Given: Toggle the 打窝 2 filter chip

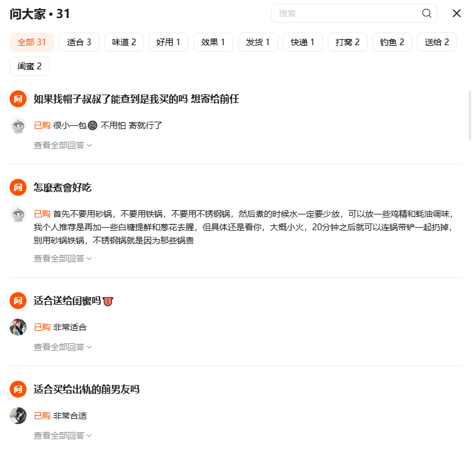Looking at the screenshot, I should (x=348, y=42).
